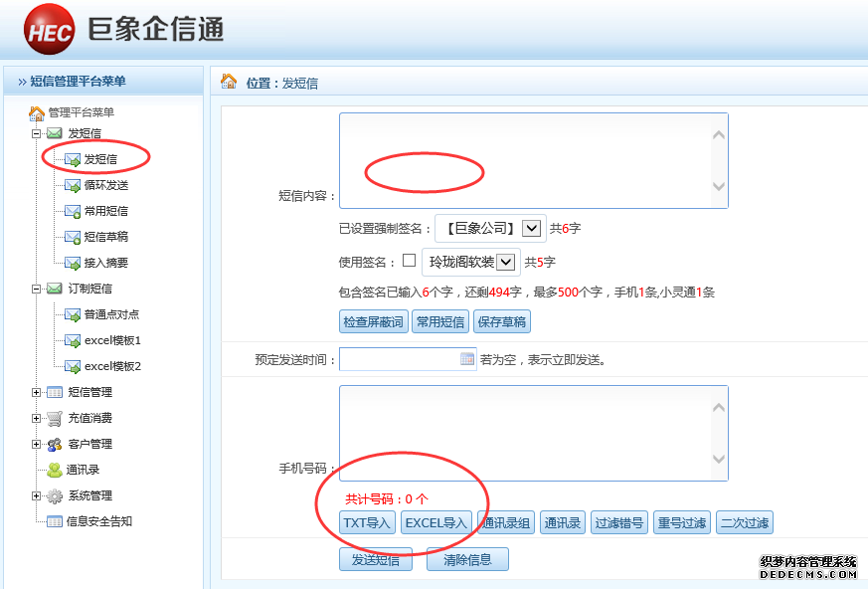Enable the 使用签名 checkbox
Screen dimensions: 868x589
point(409,261)
